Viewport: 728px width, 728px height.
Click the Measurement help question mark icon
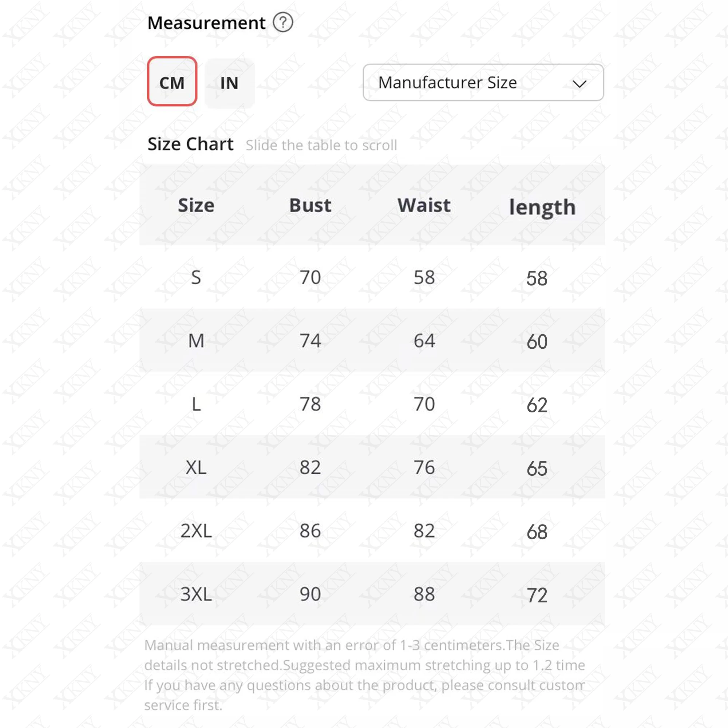(282, 22)
